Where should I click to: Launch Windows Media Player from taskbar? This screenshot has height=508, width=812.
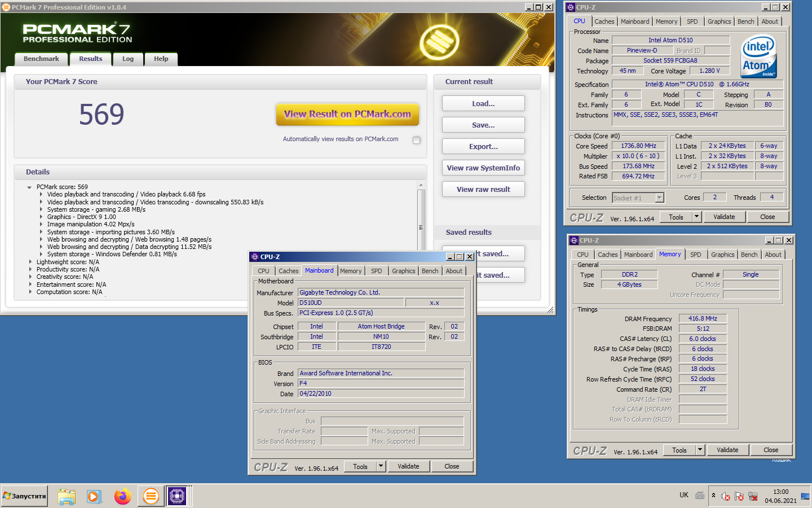(x=94, y=496)
